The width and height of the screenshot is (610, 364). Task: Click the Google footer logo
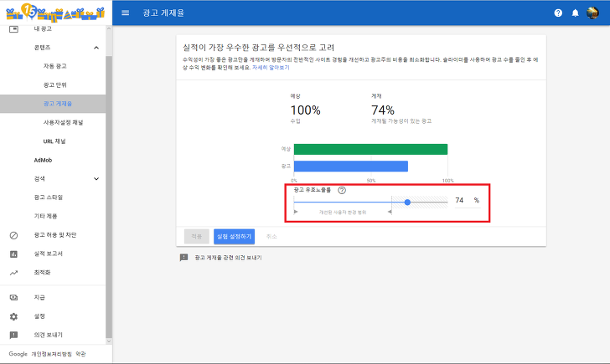pyautogui.click(x=18, y=354)
